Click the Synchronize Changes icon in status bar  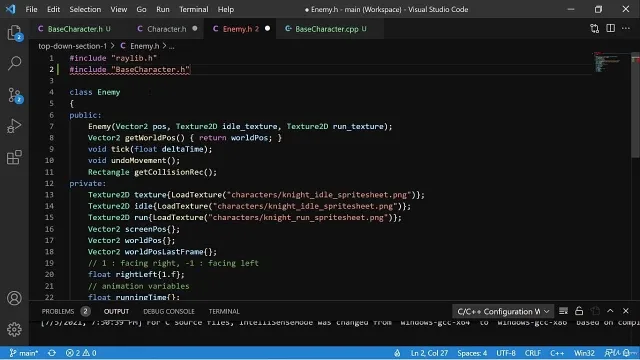point(52,353)
